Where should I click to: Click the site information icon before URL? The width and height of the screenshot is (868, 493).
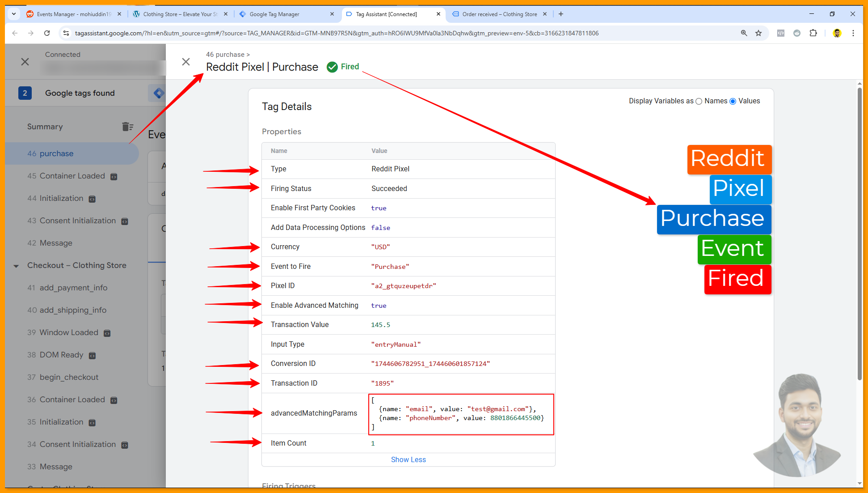[66, 33]
